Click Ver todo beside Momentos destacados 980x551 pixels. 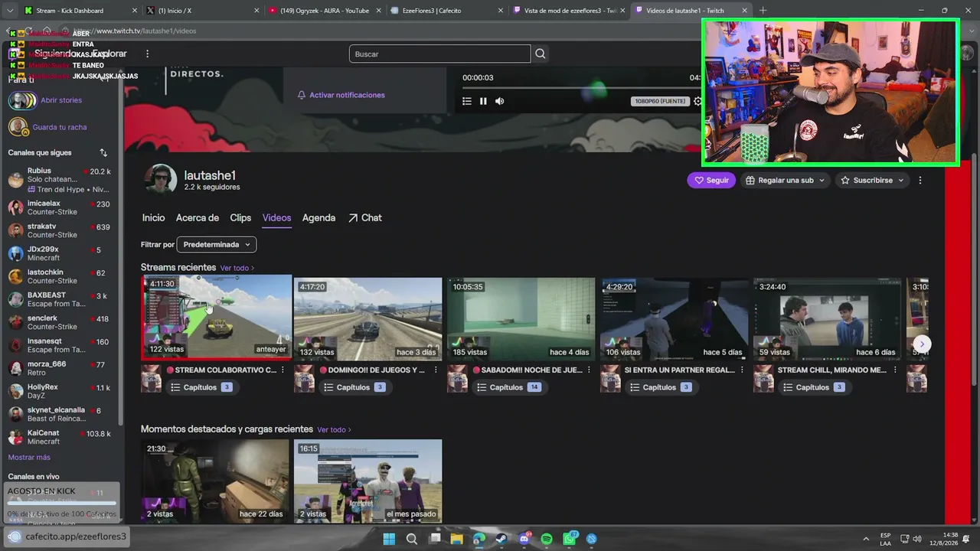[334, 430]
